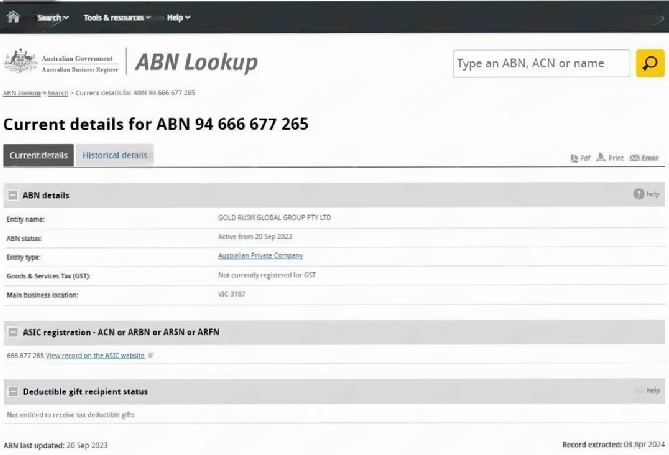This screenshot has width=669, height=455.
Task: Click help link in Deductible gift section
Action: click(653, 391)
